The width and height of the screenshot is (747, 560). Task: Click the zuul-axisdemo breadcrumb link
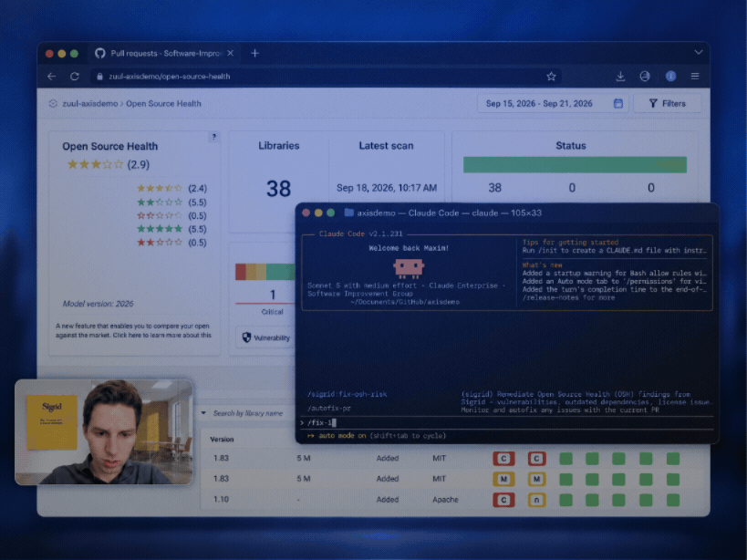pyautogui.click(x=90, y=103)
